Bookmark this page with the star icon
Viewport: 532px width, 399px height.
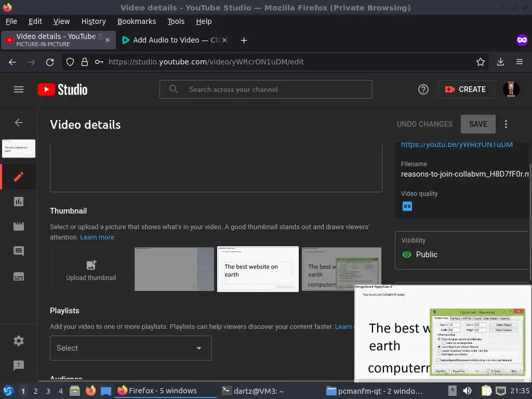pyautogui.click(x=481, y=62)
